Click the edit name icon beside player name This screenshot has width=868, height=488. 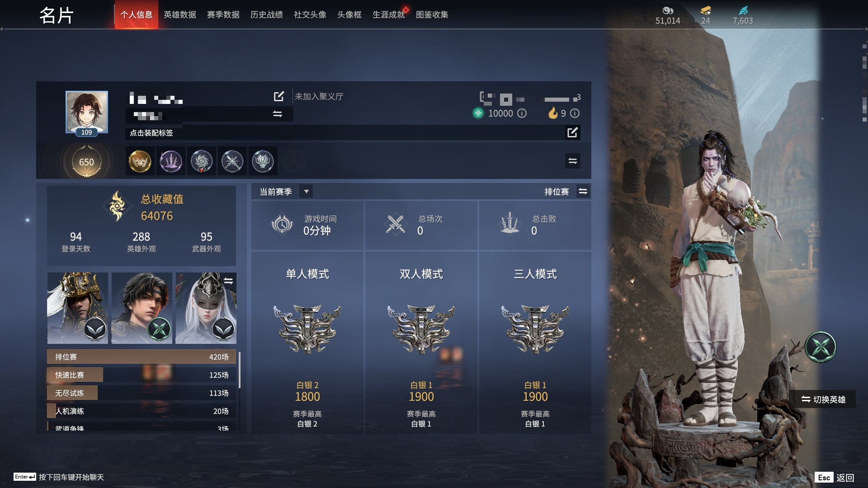(279, 96)
